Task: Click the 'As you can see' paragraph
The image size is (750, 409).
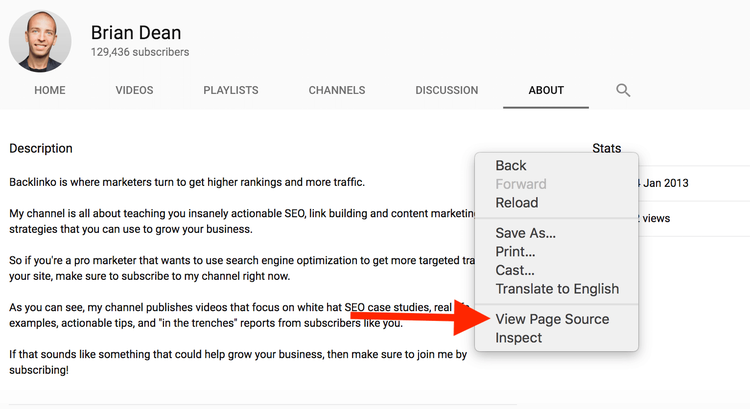Action: point(239,315)
